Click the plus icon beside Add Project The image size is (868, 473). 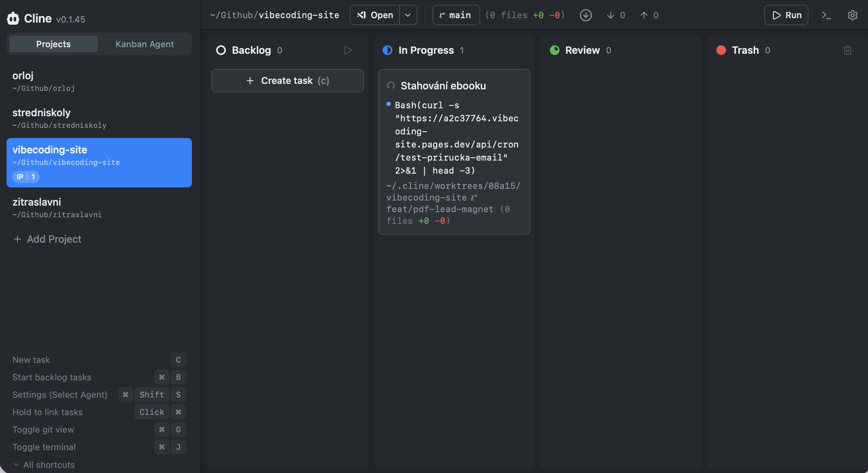(17, 239)
